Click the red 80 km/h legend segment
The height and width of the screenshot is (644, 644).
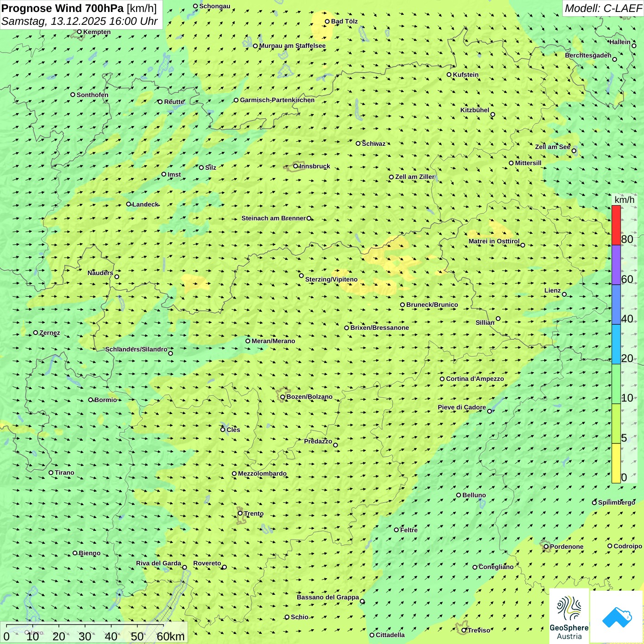coord(616,225)
